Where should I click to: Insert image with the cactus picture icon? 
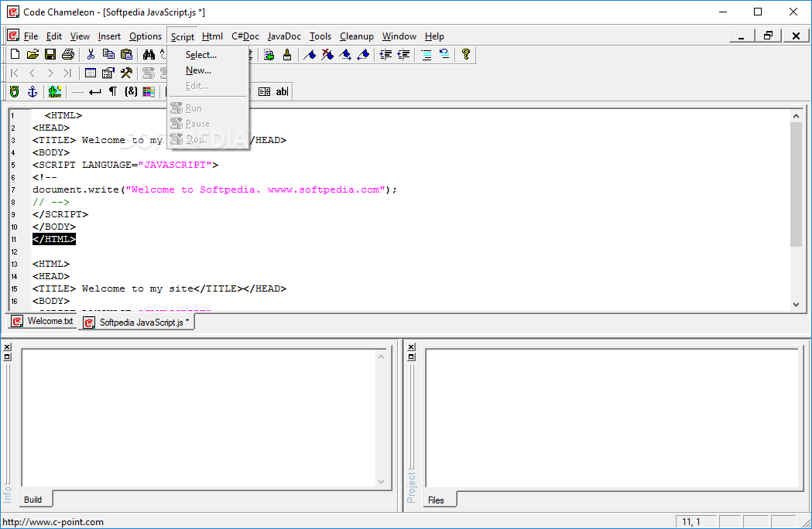(x=55, y=91)
